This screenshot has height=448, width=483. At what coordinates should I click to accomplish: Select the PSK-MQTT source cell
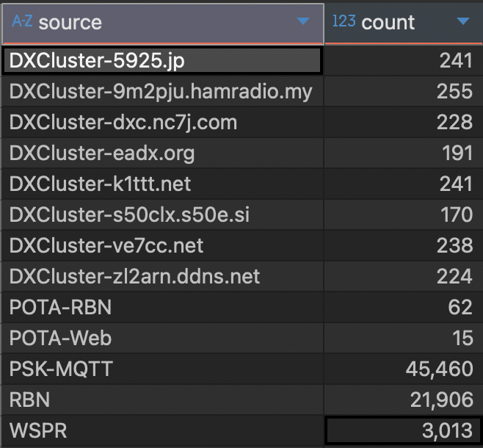coord(162,369)
